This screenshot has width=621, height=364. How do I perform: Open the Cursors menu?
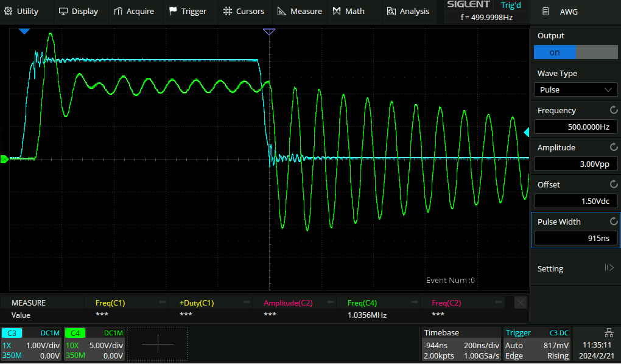tap(244, 11)
